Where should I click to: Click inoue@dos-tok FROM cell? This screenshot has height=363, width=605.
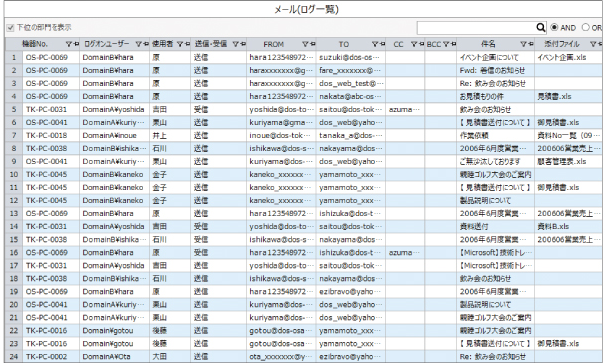[280, 135]
